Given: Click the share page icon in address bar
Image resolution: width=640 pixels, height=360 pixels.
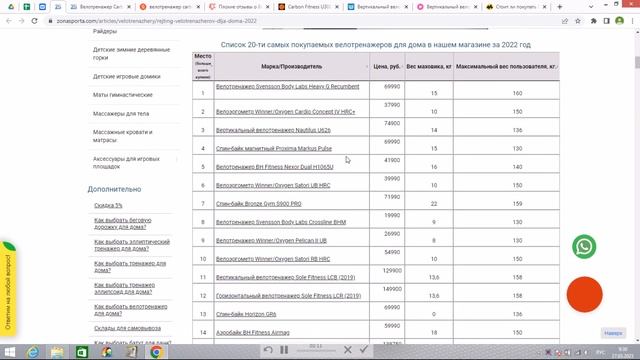Looking at the screenshot, I should 565,21.
